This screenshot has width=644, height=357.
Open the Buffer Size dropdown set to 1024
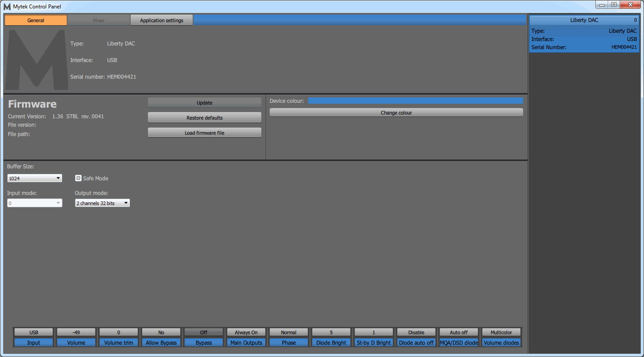pos(35,178)
